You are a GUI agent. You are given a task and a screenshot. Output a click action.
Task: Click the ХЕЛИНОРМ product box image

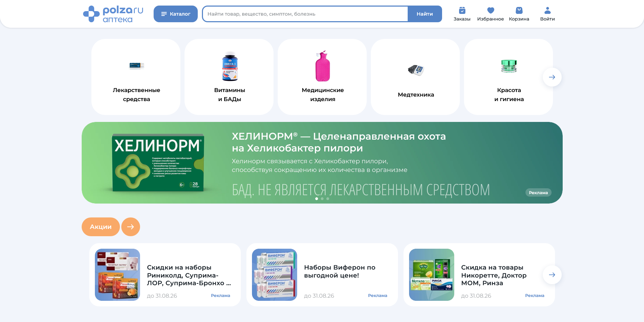(x=158, y=163)
